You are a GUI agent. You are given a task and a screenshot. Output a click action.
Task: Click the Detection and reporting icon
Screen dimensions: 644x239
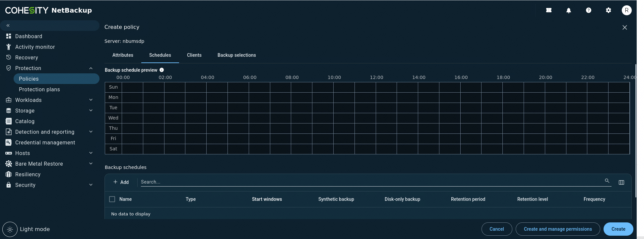tap(9, 132)
